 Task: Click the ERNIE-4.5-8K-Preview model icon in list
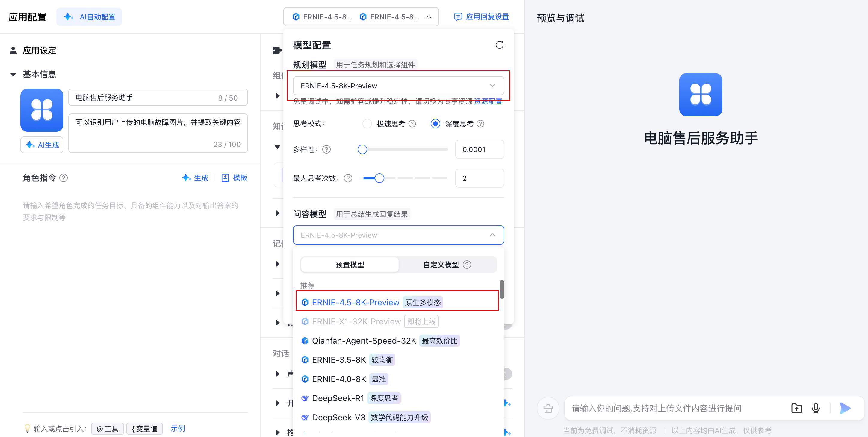coord(305,302)
